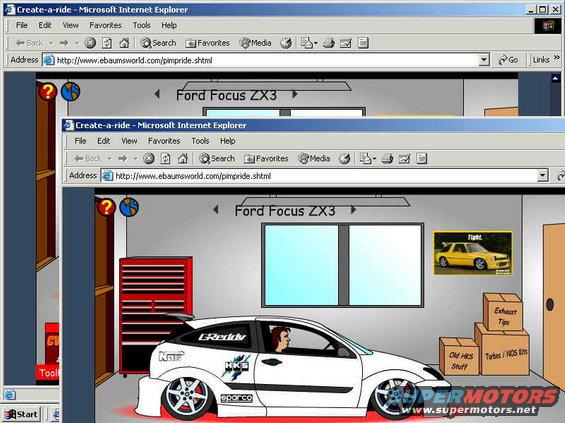Open Search in back window toolbar
This screenshot has width=565, height=423.
click(159, 43)
